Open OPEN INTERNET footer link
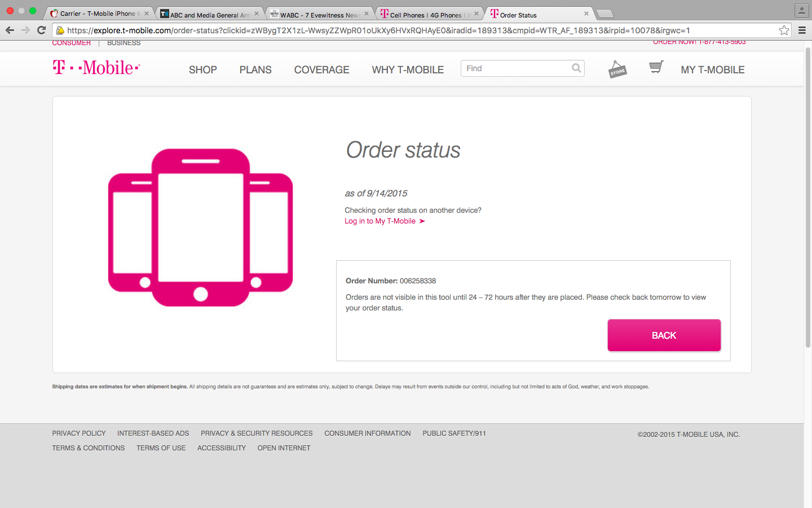812x508 pixels. 284,448
